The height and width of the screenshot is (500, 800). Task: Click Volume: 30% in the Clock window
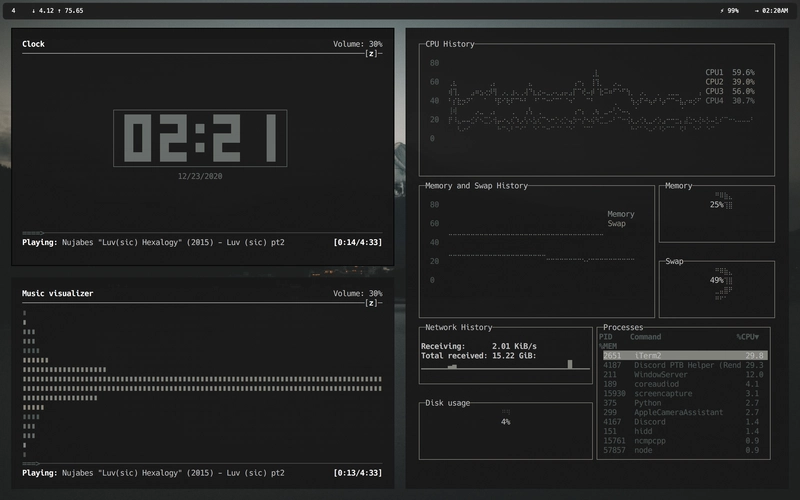(x=358, y=44)
